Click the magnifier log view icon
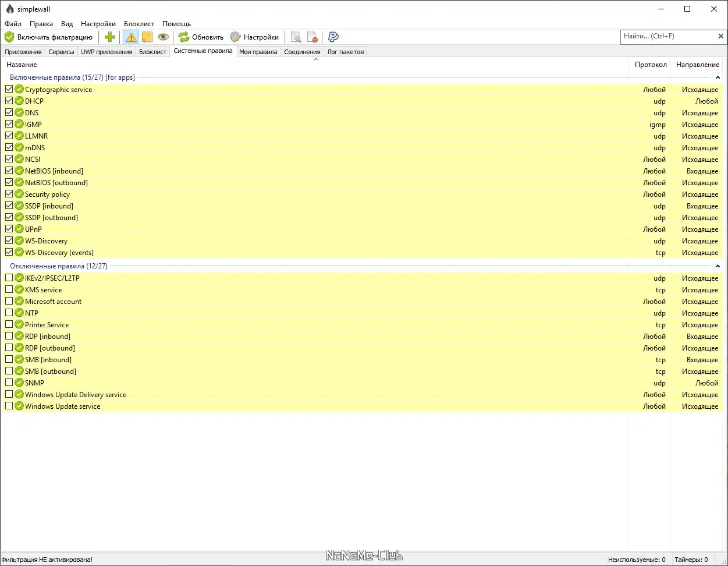This screenshot has width=728, height=566. click(296, 37)
